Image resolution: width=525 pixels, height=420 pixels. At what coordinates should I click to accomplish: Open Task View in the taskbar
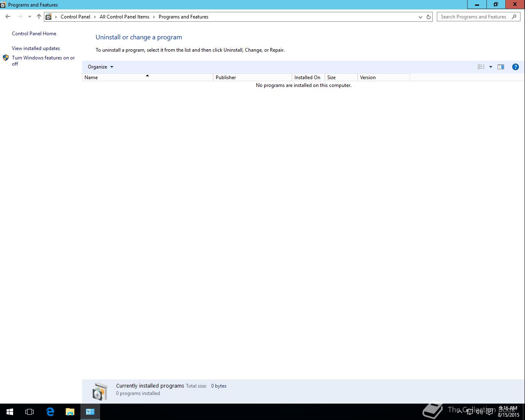(x=30, y=412)
